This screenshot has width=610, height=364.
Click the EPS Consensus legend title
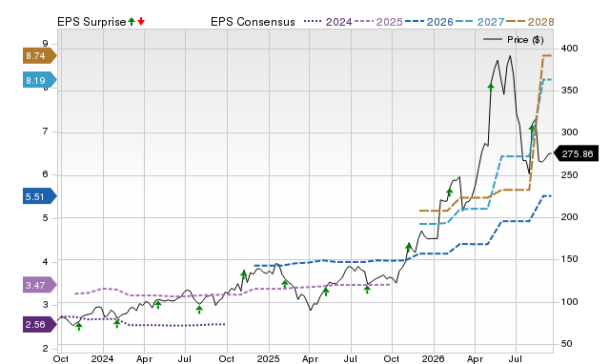[x=253, y=22]
